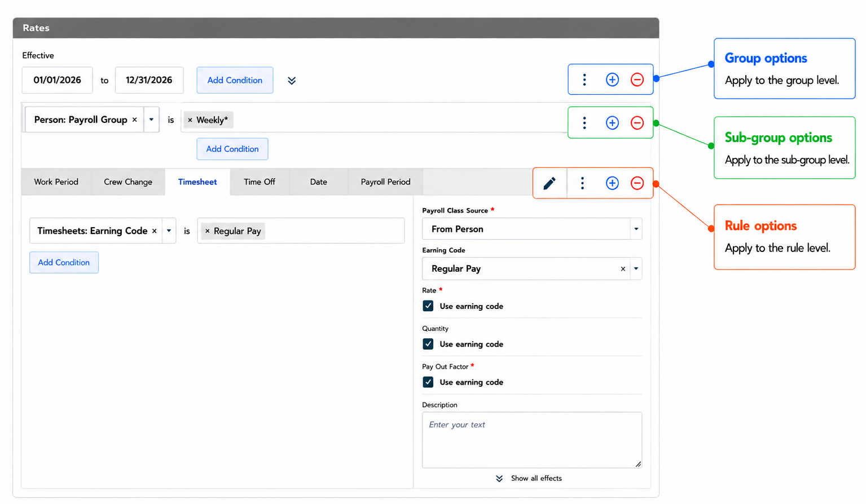Click the effective end date 12/31/2026
Viewport: 866px width, 504px height.
[x=149, y=80]
